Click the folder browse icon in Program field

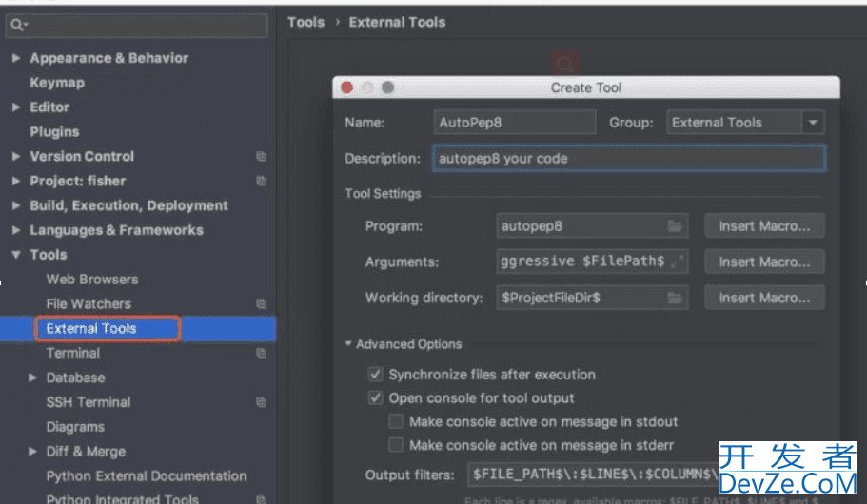pos(675,226)
